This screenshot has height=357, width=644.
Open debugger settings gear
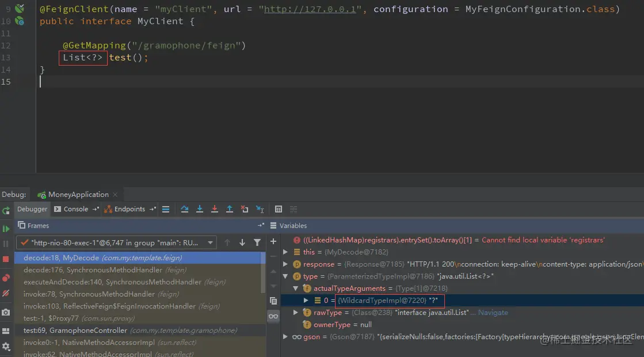pos(6,346)
